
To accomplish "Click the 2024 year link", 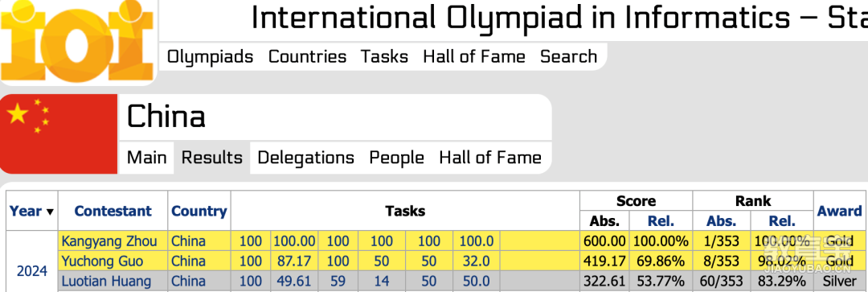I will pos(32,271).
